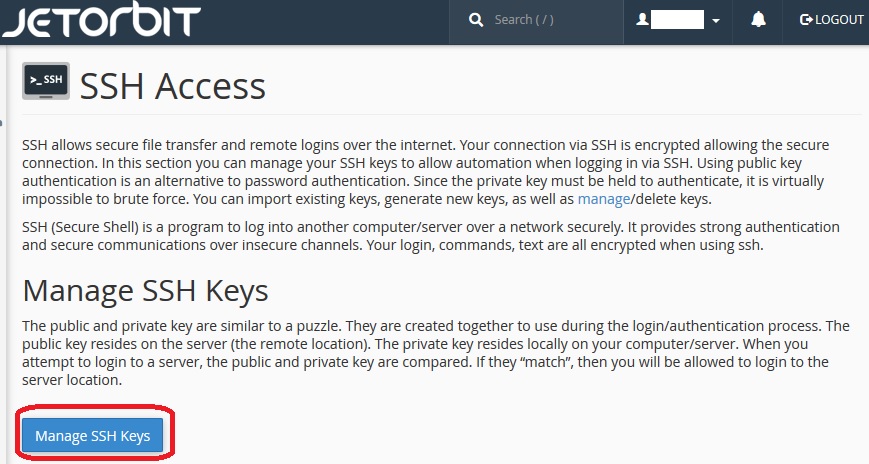Click the user account silhouette icon

[x=642, y=20]
